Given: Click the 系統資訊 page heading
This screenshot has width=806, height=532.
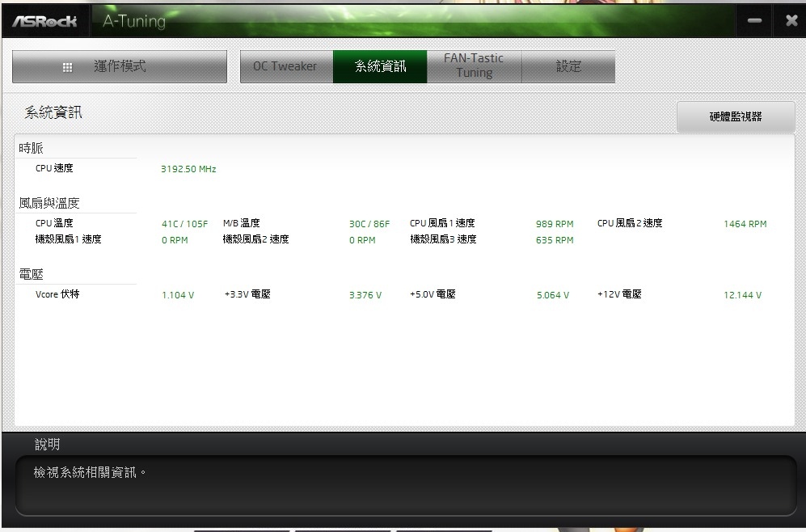Looking at the screenshot, I should (x=53, y=112).
